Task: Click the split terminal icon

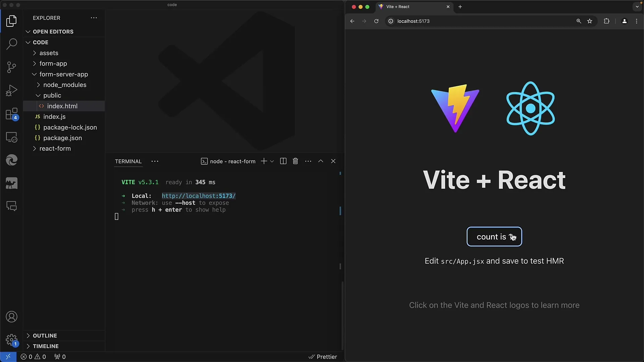Action: tap(283, 161)
